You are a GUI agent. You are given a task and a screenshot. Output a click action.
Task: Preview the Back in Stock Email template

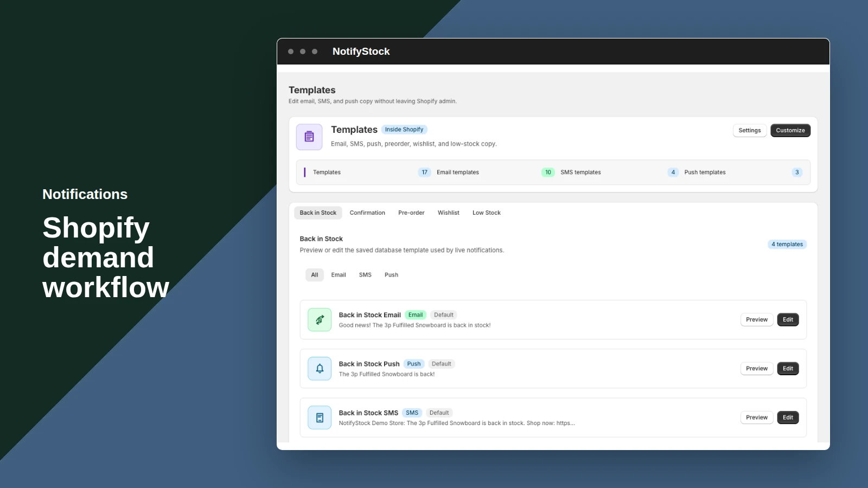tap(757, 319)
